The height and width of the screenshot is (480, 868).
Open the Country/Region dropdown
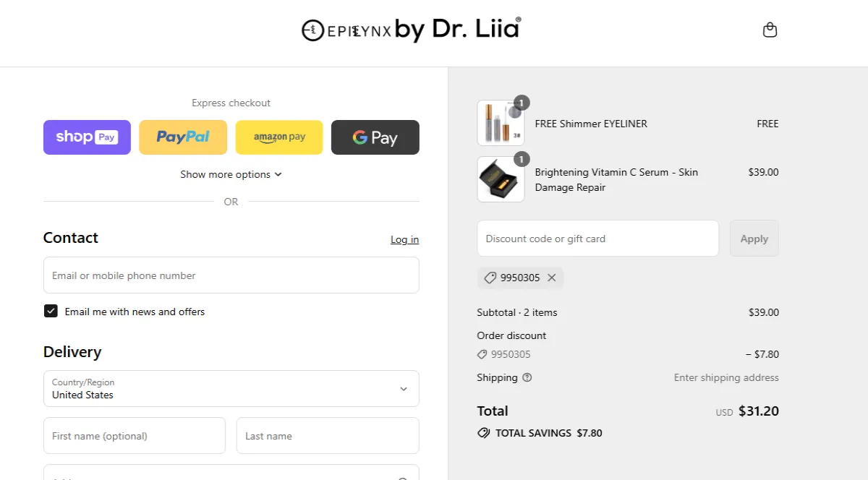(231, 389)
